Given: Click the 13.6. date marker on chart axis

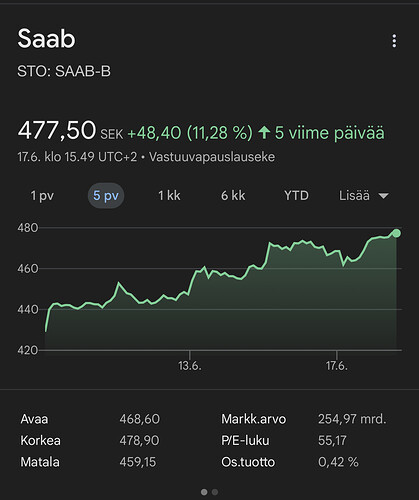Looking at the screenshot, I should point(190,366).
